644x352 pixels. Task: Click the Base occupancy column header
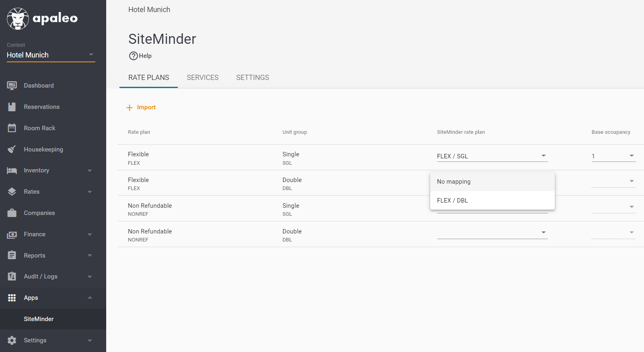[x=611, y=132]
